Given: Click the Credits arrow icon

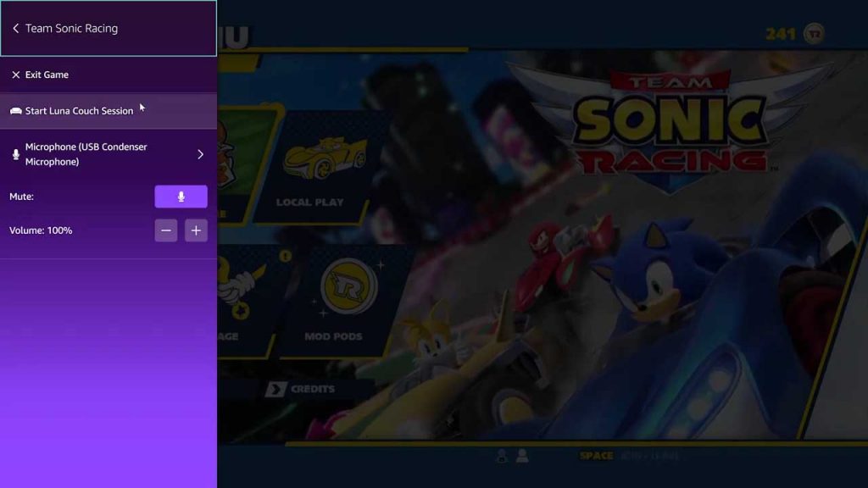Looking at the screenshot, I should point(275,389).
